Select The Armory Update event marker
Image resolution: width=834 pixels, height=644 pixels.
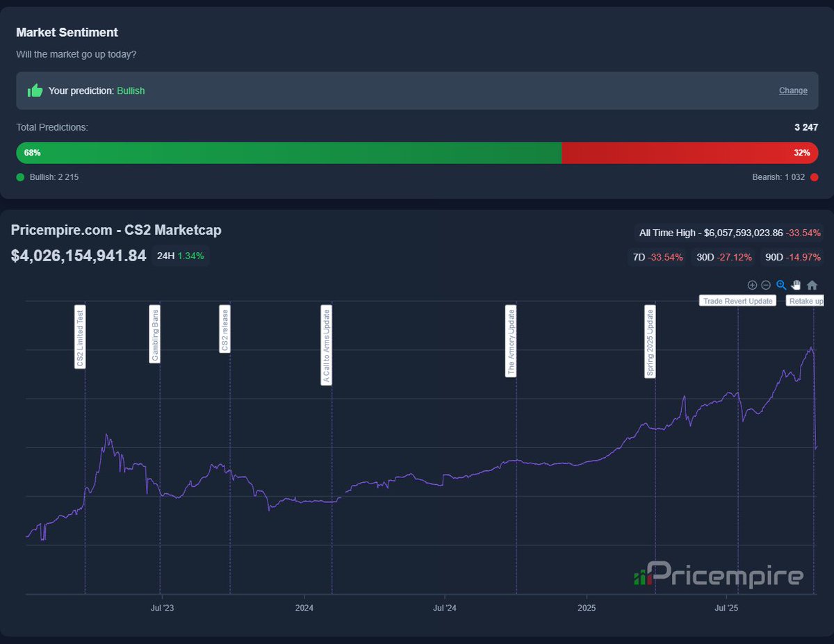(x=511, y=340)
